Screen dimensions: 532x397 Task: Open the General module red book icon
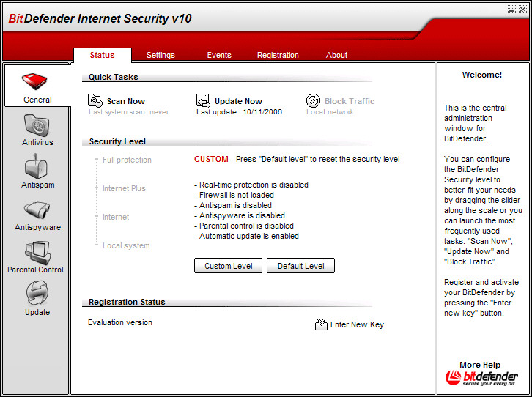coord(34,81)
